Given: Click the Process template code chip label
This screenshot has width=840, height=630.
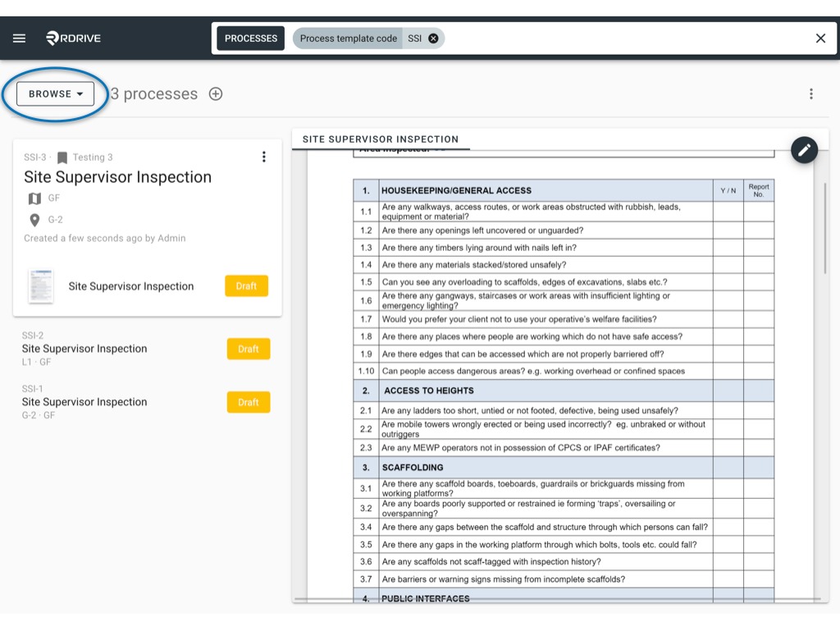Looking at the screenshot, I should [348, 39].
